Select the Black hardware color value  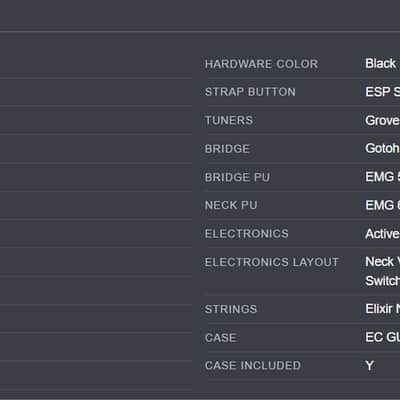coord(380,63)
